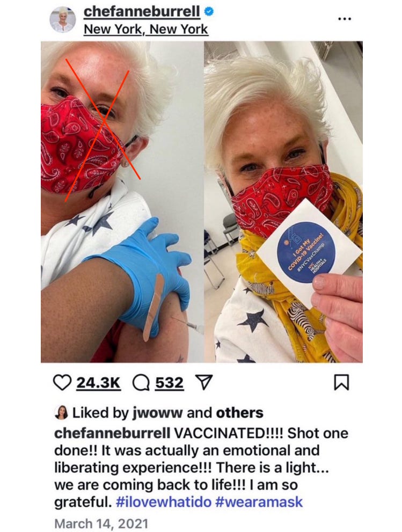This screenshot has width=402, height=532.
Task: Click the blue verified badge
Action: click(x=209, y=12)
